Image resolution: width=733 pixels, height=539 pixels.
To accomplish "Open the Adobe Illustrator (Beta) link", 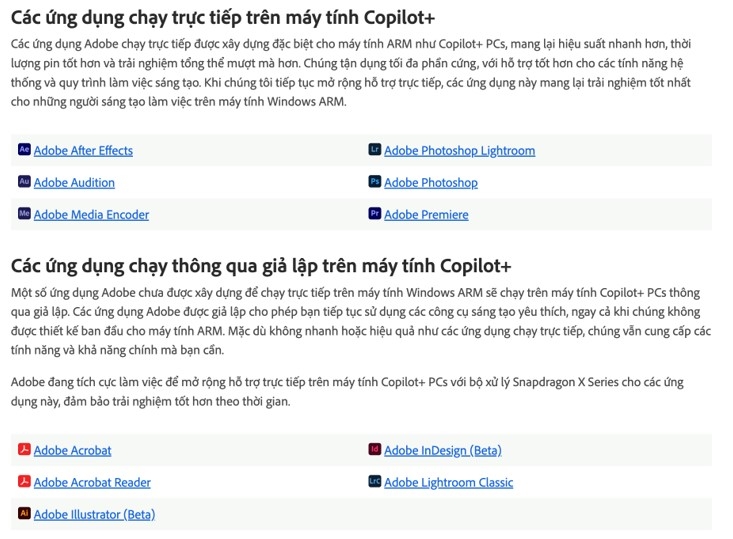I will click(x=94, y=515).
